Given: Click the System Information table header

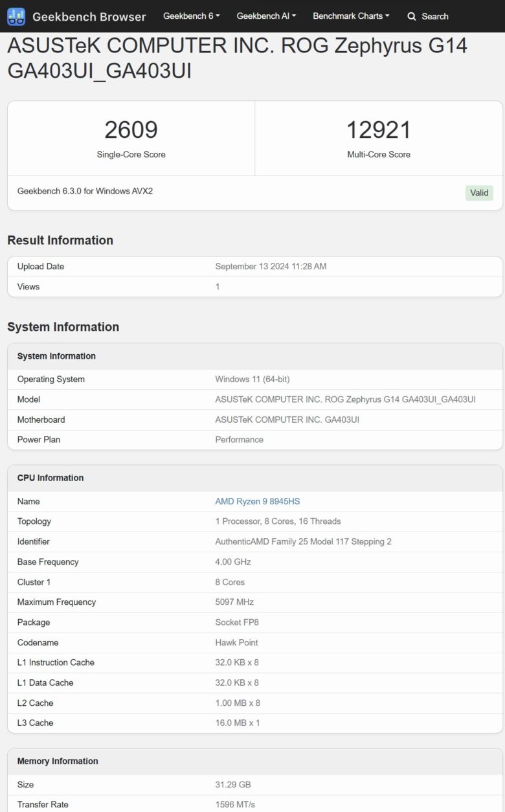Looking at the screenshot, I should [x=255, y=356].
